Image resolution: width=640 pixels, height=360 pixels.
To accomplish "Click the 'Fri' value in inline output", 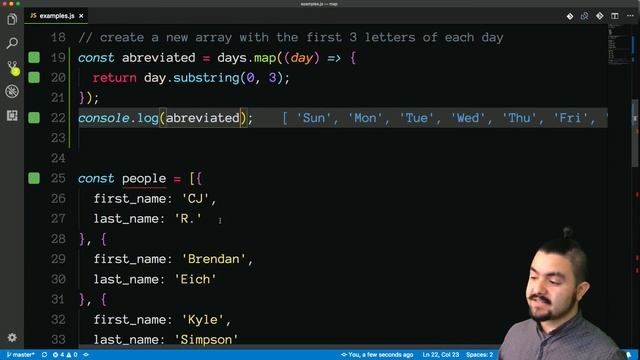I will pos(571,118).
